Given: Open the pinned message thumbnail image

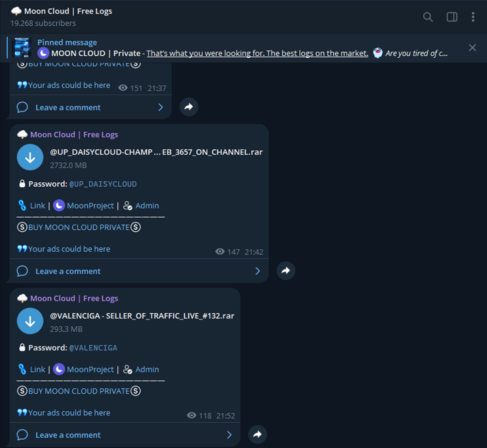Looking at the screenshot, I should 21,48.
